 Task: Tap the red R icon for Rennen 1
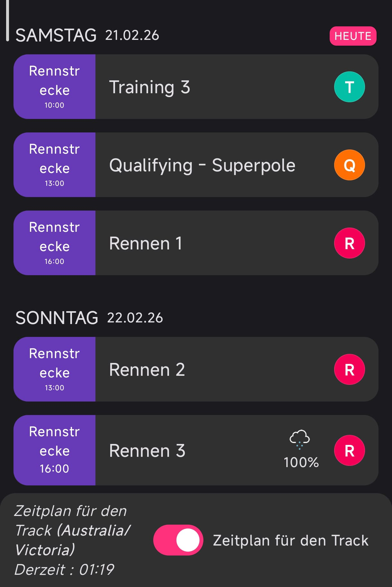[349, 243]
